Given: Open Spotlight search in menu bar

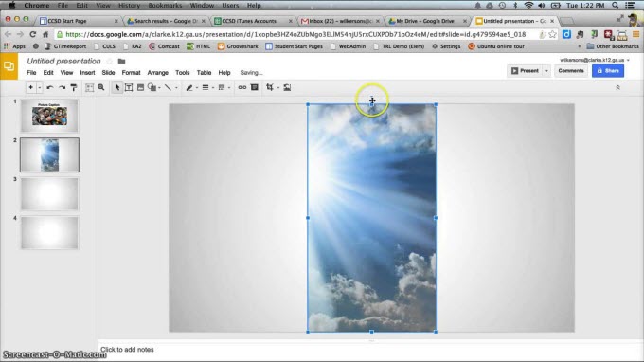Looking at the screenshot, I should tap(615, 6).
